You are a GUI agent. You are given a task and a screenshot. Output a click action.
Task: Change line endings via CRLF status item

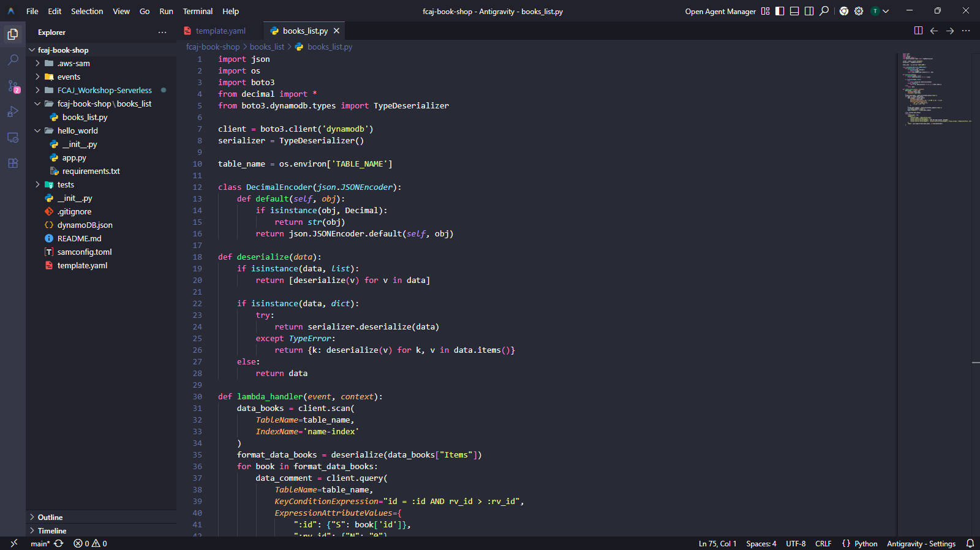click(823, 543)
